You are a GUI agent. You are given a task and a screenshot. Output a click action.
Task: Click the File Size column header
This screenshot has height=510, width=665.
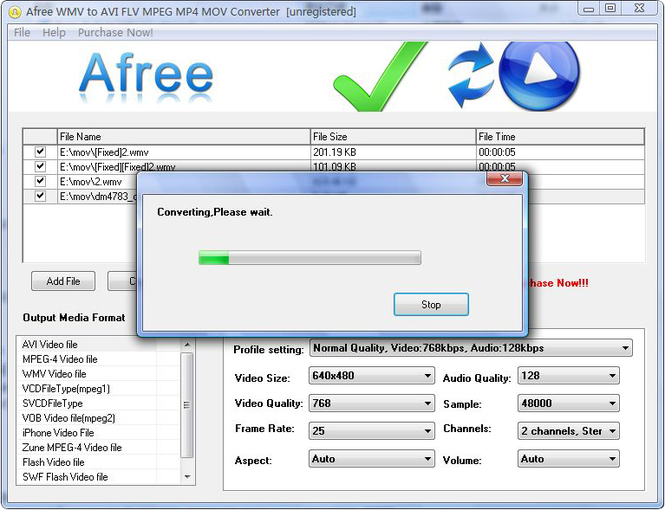click(393, 137)
